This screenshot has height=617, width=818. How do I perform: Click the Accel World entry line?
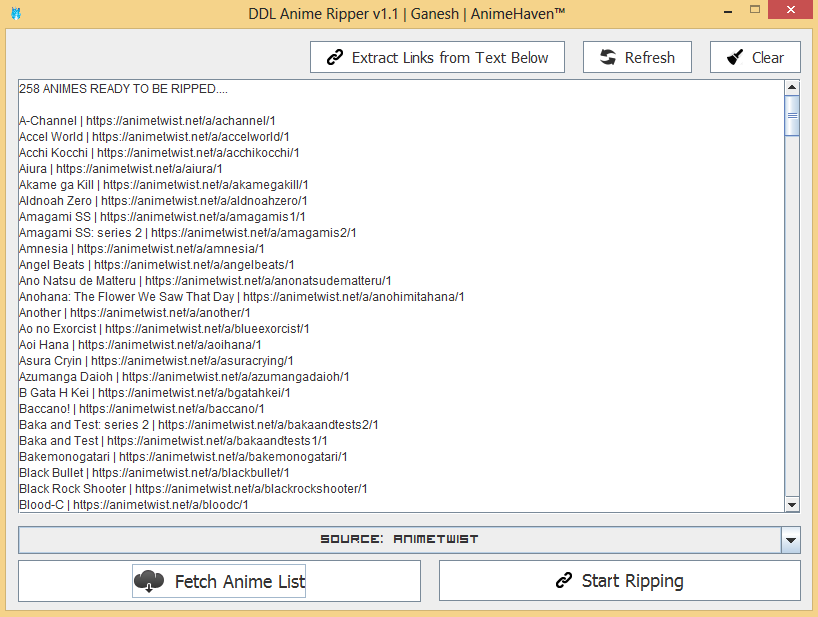click(154, 137)
